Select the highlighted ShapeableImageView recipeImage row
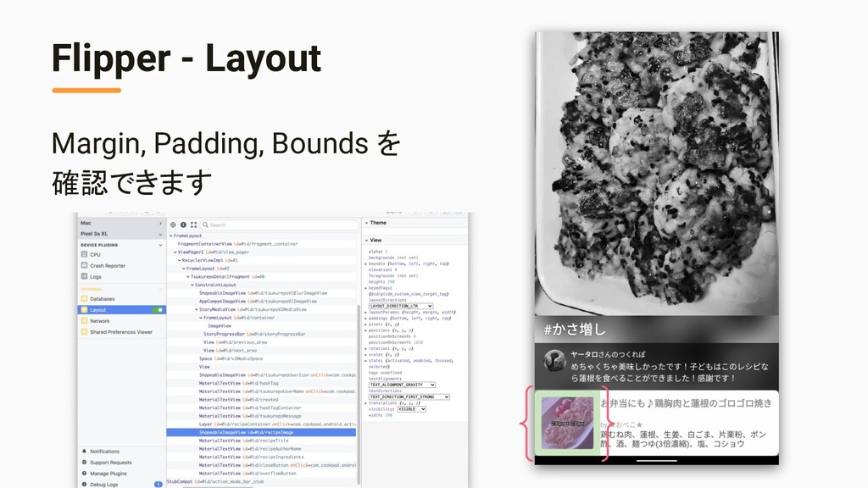 [261, 432]
